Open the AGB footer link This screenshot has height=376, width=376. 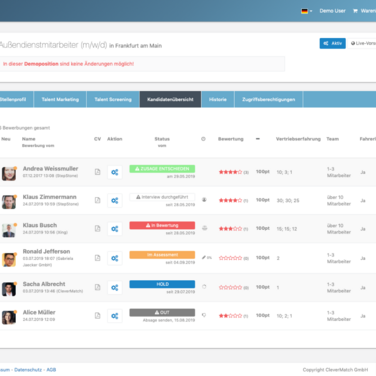click(51, 370)
